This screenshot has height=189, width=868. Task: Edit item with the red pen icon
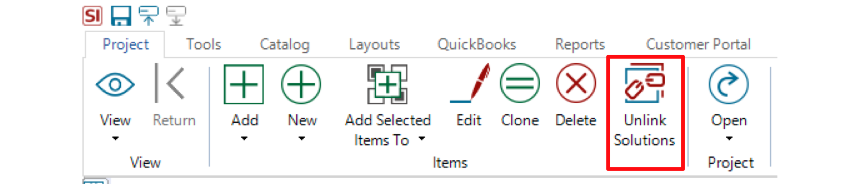[x=470, y=84]
